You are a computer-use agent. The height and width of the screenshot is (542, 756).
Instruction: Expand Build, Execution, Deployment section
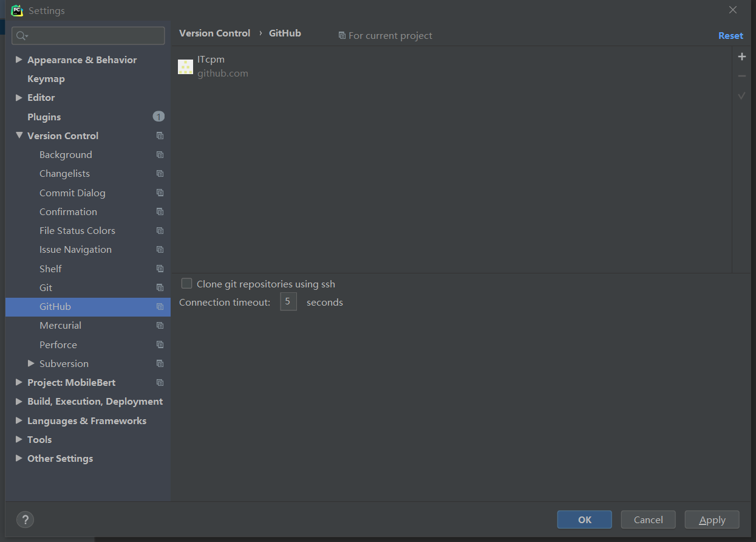pos(19,401)
